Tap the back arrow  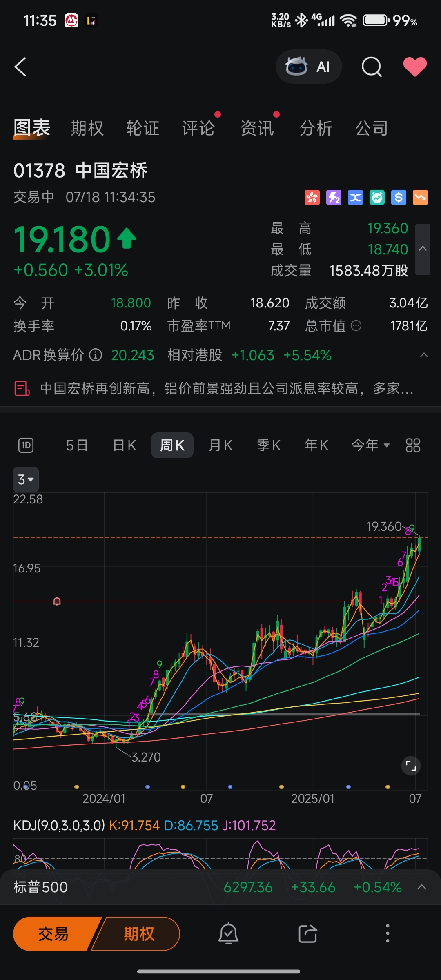click(20, 67)
